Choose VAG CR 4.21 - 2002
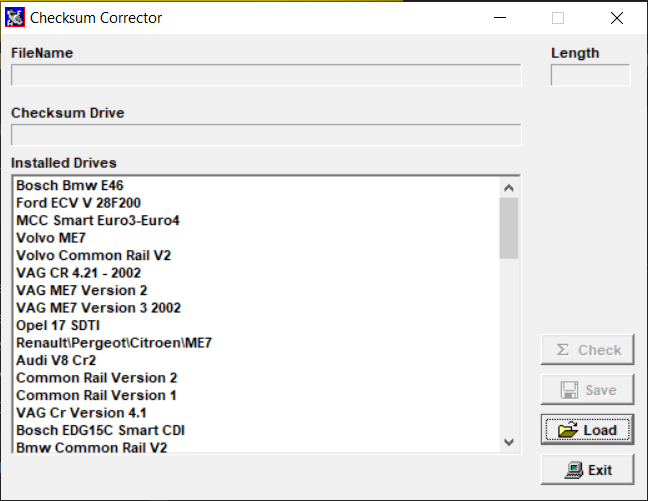This screenshot has width=648, height=501. point(257,273)
